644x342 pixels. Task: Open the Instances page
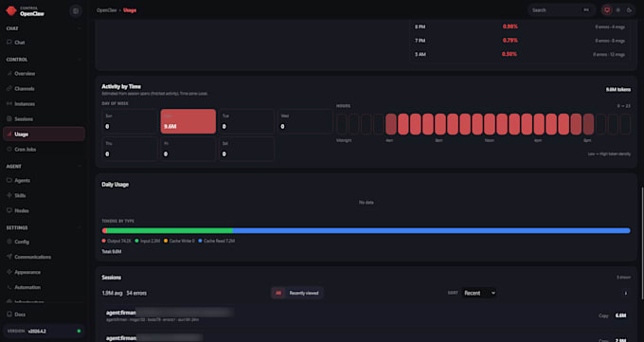click(44, 104)
